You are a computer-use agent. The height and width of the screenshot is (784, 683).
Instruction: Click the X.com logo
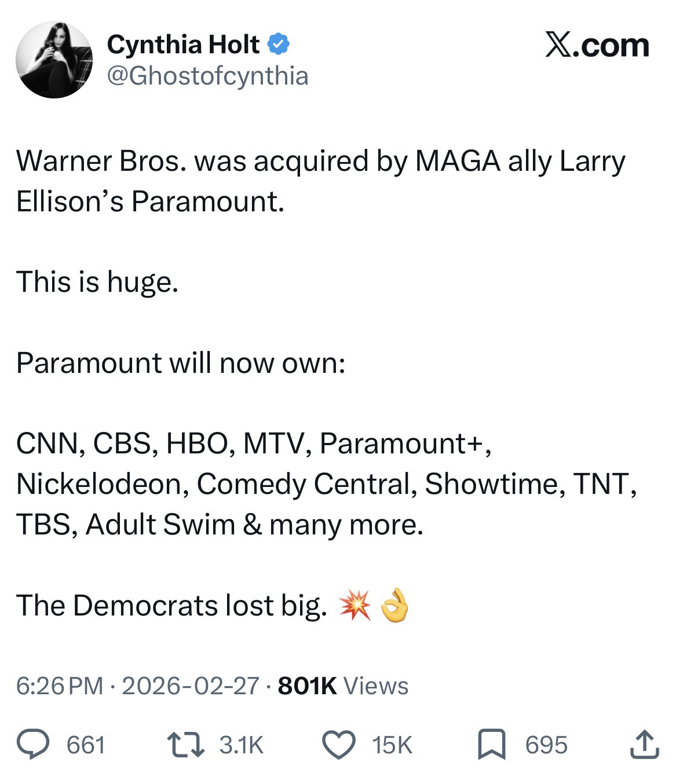[597, 45]
